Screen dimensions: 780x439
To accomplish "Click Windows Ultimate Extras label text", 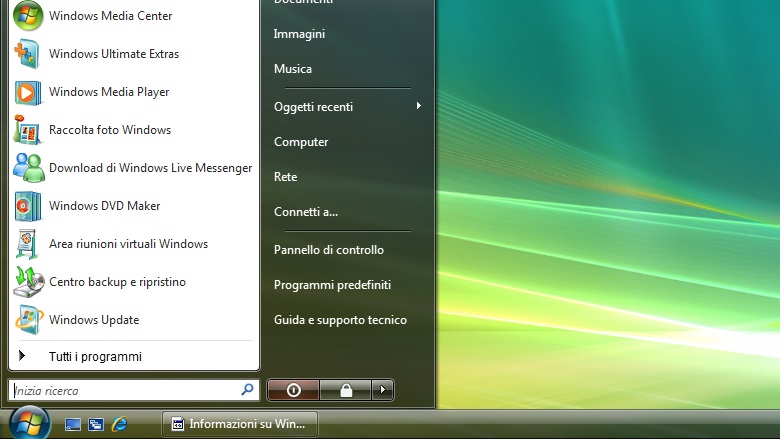I will [113, 54].
